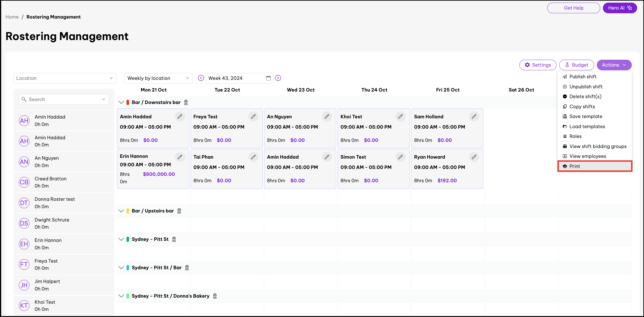This screenshot has height=317, width=644.
Task: Click the employee Search field
Action: point(64,99)
